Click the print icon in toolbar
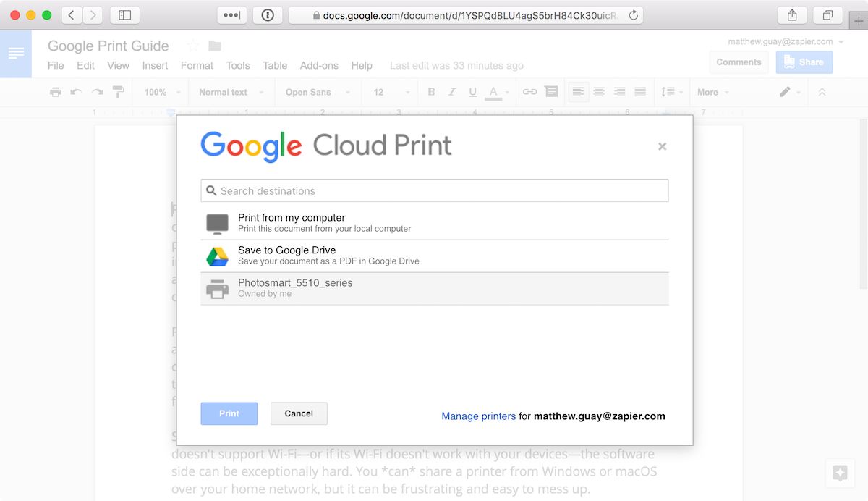The width and height of the screenshot is (868, 501). [56, 92]
